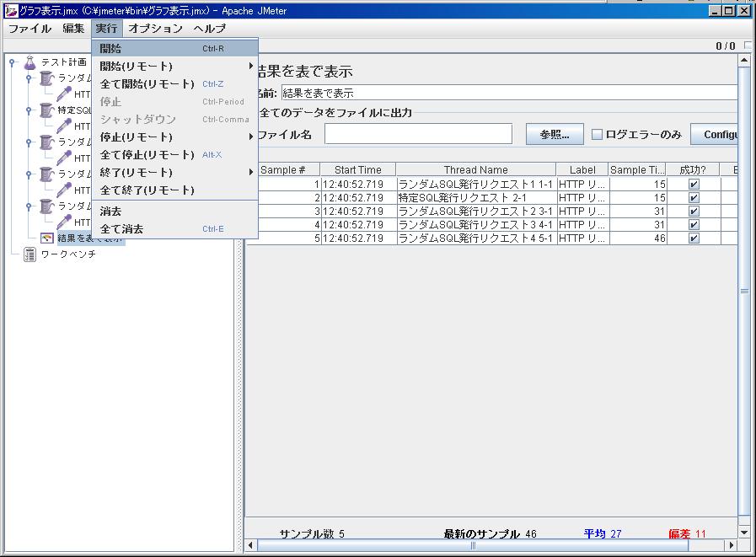Choose 消去 menu entry
This screenshot has width=756, height=557.
(174, 212)
